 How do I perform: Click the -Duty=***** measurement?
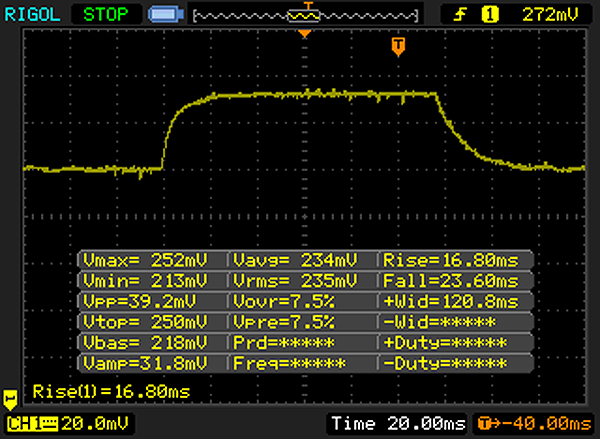point(445,363)
